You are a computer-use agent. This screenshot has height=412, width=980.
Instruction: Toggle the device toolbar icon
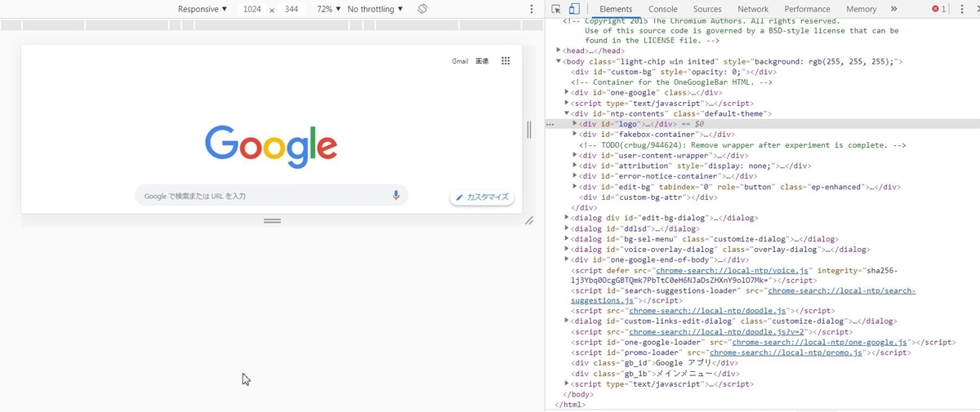tap(574, 9)
